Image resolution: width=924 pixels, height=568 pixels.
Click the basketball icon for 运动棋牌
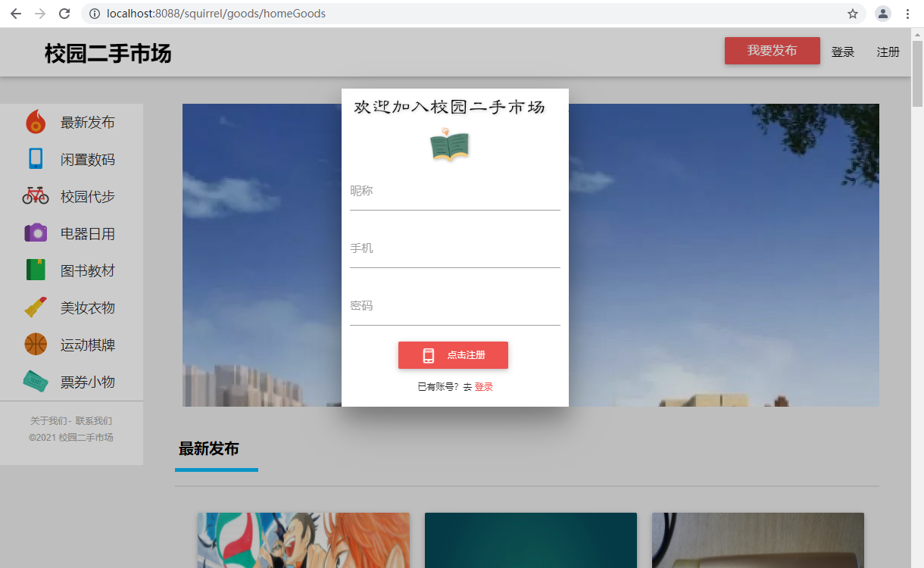coord(36,344)
